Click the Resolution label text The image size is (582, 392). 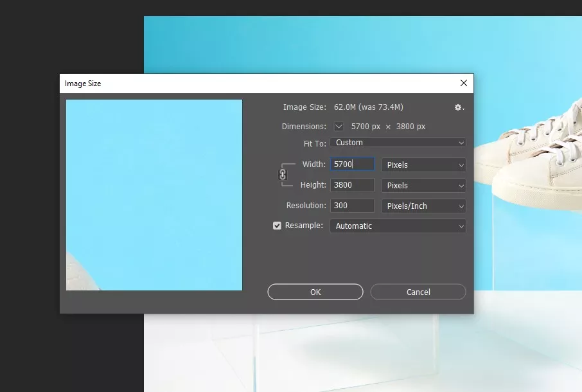306,206
